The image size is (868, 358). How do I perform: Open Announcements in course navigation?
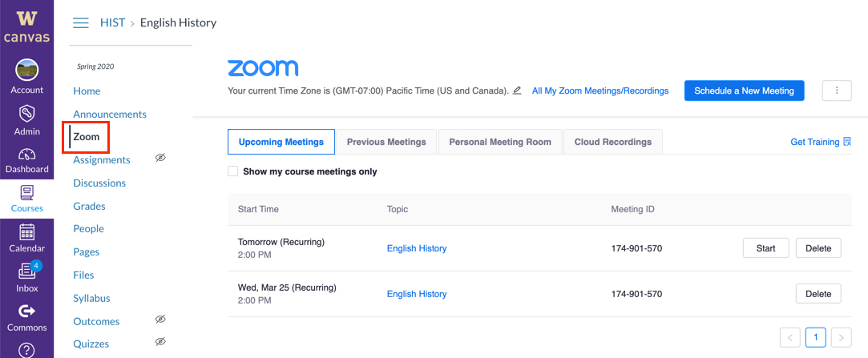tap(110, 114)
